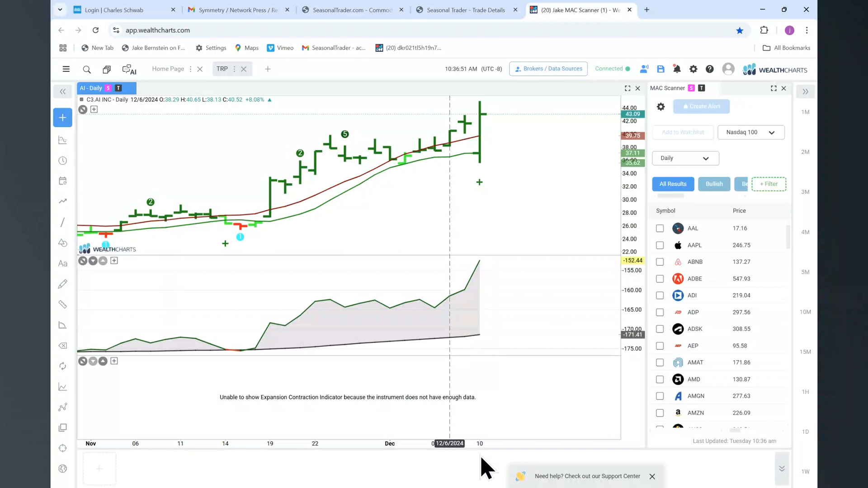Click the blue add widget plus button

tap(63, 117)
